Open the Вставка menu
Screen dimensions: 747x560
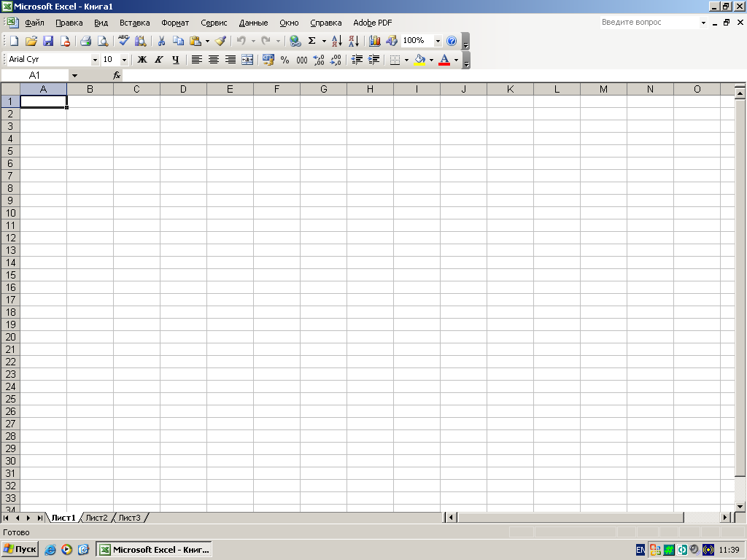point(134,23)
